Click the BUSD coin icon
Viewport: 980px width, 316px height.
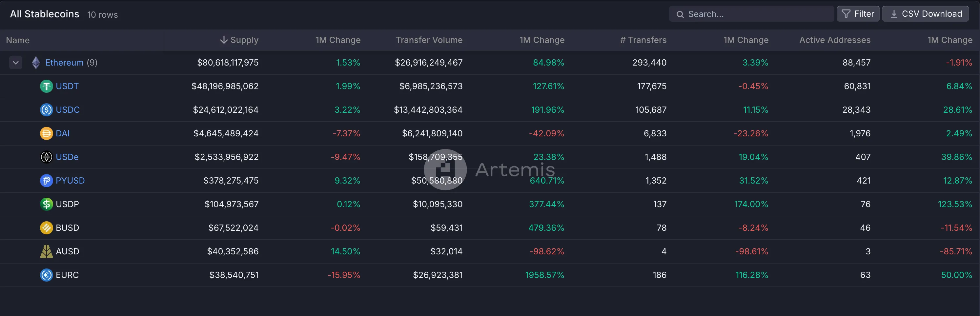click(47, 228)
